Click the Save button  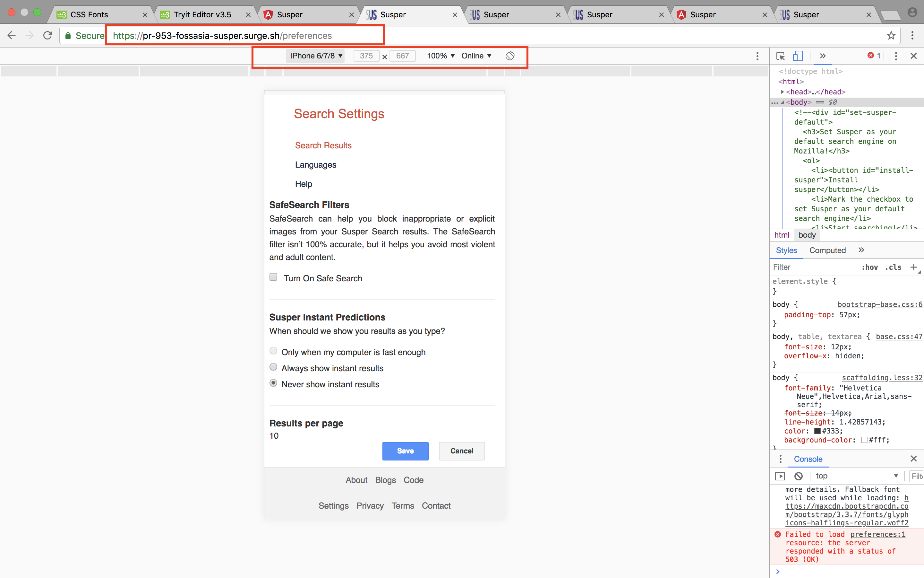[405, 451]
